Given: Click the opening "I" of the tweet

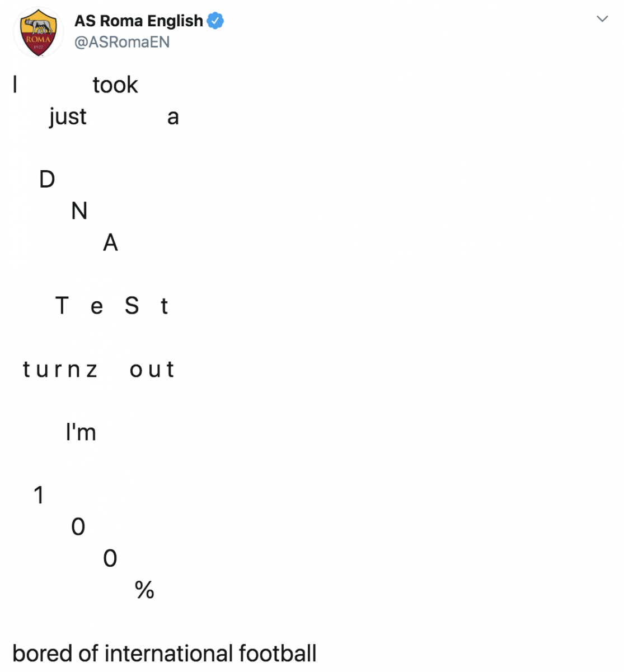Looking at the screenshot, I should click(15, 85).
